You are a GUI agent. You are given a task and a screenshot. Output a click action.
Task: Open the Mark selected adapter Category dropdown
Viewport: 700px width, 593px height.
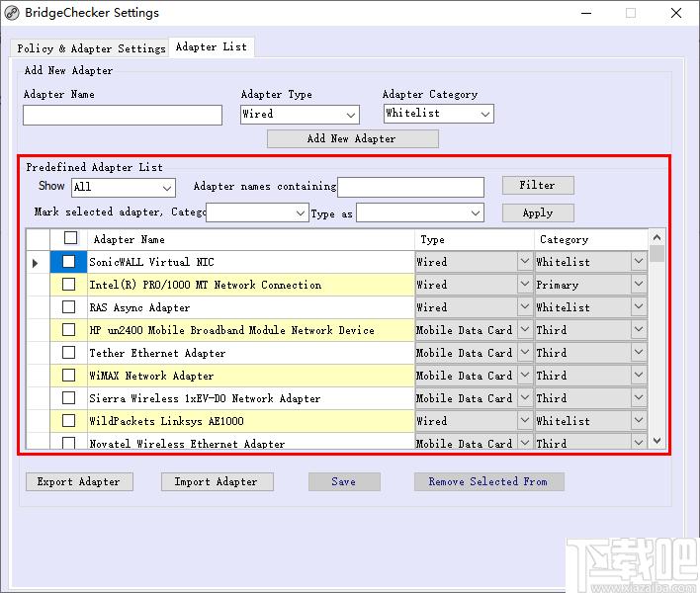(257, 212)
